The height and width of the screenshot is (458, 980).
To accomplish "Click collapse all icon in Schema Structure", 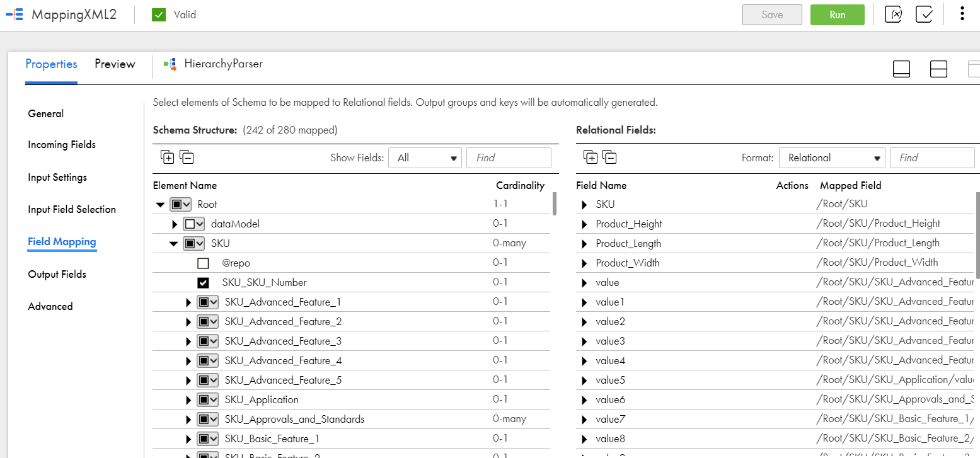I will (x=187, y=157).
